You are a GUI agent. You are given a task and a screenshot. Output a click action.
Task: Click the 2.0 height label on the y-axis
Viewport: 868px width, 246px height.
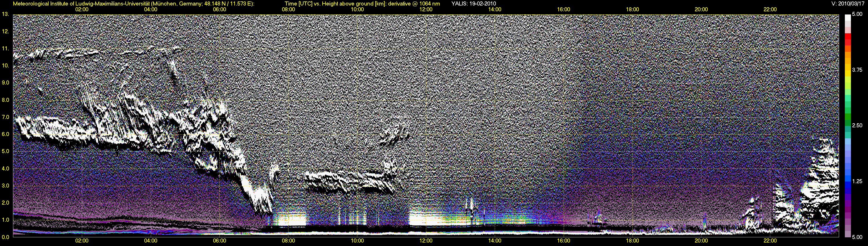tap(5, 203)
